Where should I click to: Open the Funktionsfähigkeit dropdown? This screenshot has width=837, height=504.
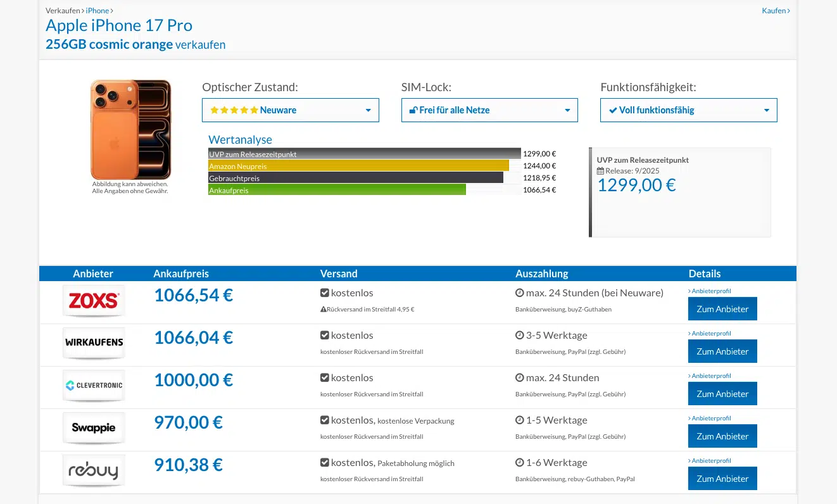click(688, 110)
